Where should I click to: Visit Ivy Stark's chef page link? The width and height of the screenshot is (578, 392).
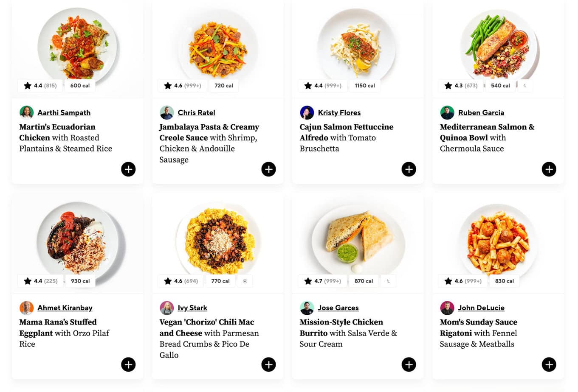[192, 308]
